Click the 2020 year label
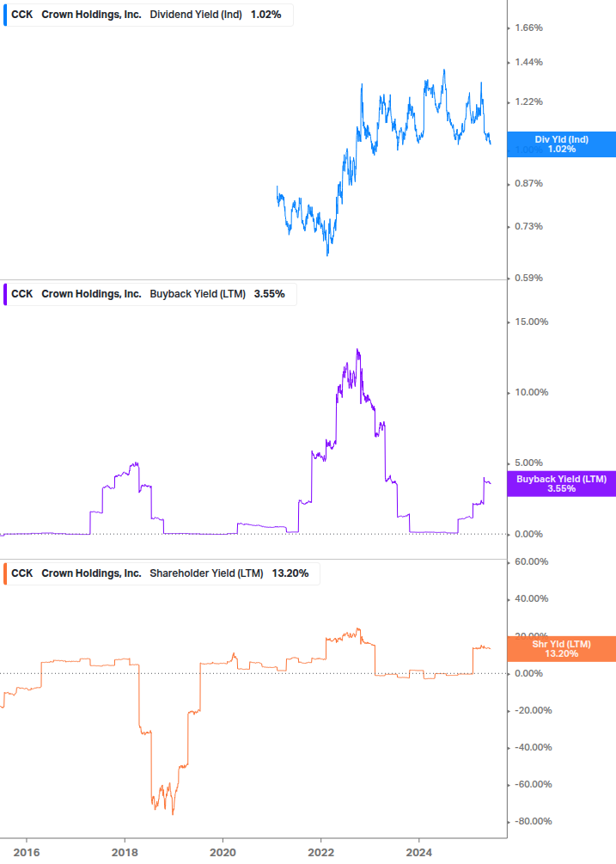The height and width of the screenshot is (864, 616). point(223,853)
